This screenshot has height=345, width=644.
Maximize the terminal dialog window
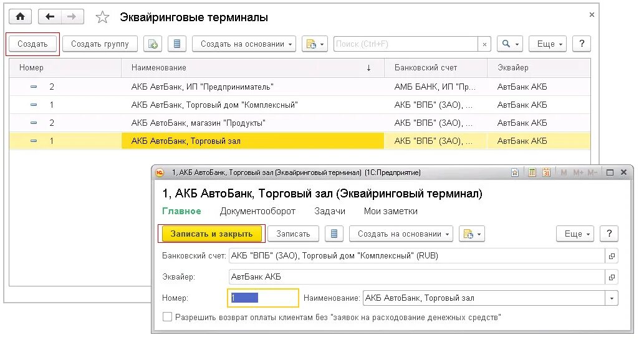pyautogui.click(x=610, y=172)
